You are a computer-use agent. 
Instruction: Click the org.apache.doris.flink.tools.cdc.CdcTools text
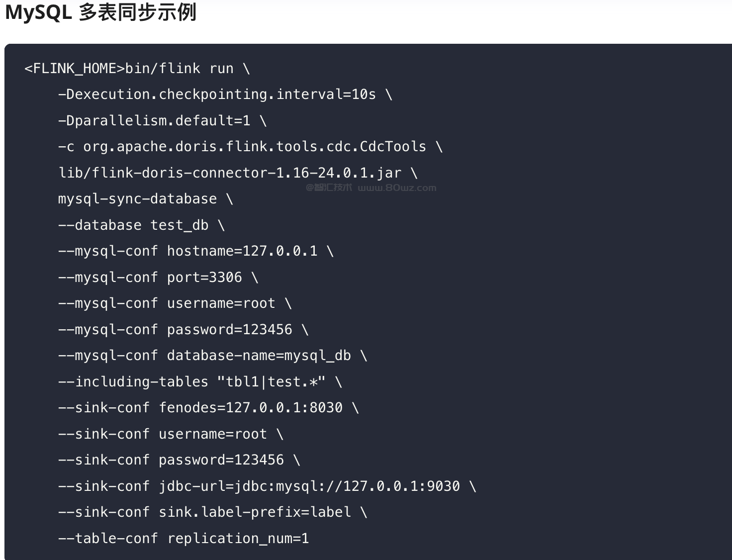254,146
